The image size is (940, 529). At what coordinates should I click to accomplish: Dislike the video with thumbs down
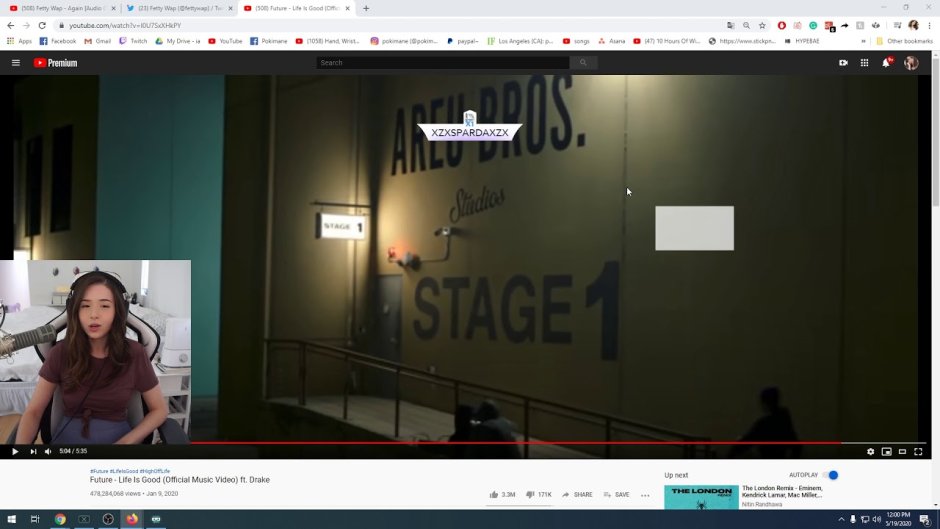click(538, 495)
